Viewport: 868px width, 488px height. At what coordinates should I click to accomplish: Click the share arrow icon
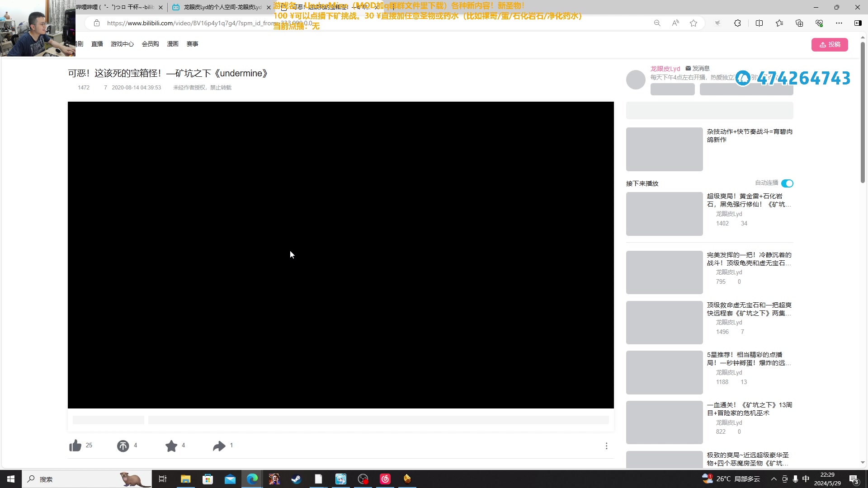[219, 446]
